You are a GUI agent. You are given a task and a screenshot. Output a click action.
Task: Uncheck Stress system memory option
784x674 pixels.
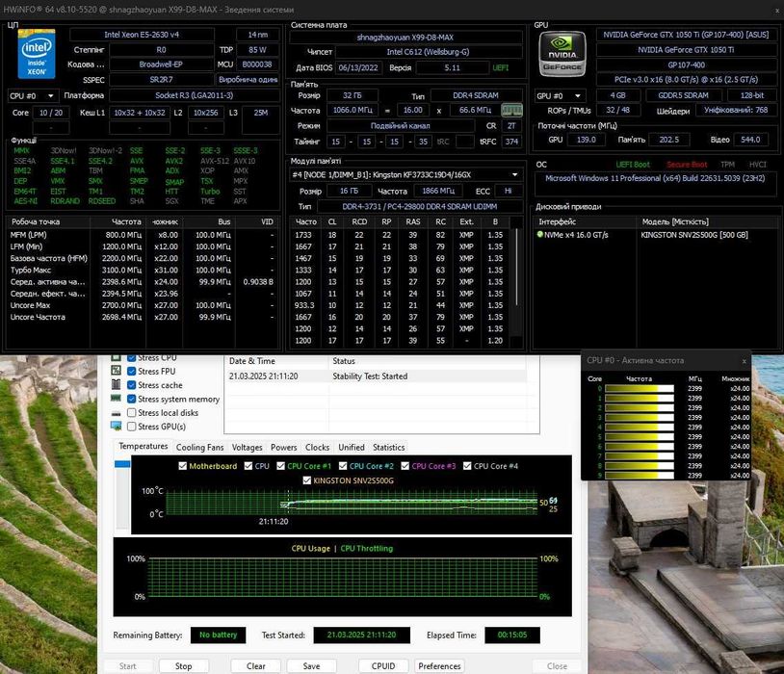tap(132, 399)
